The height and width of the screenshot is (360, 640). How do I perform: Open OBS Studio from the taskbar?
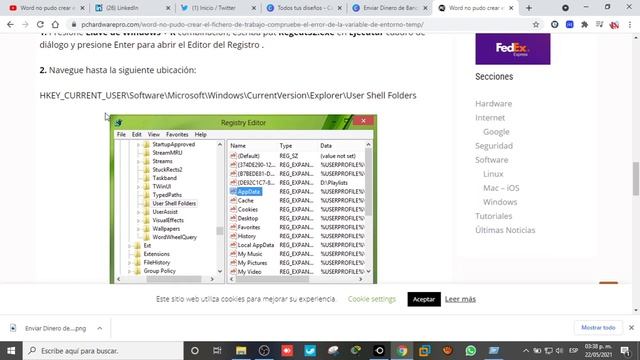tap(264, 351)
